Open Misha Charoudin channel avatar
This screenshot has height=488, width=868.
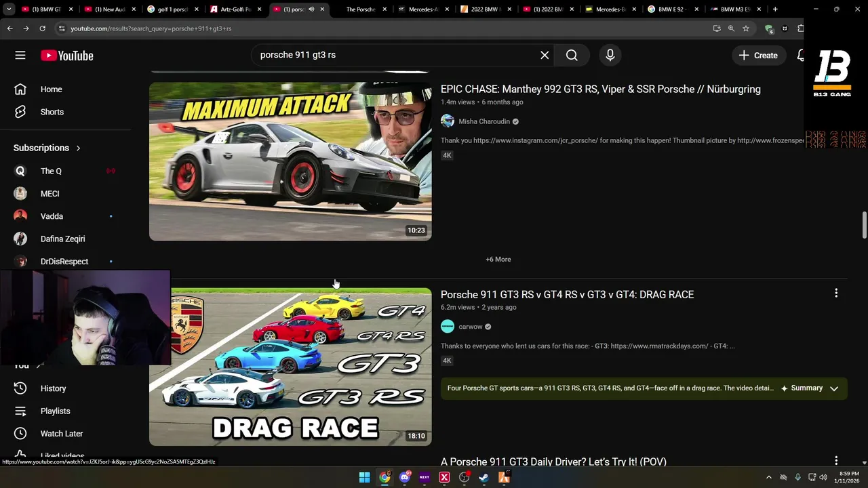[x=448, y=121]
